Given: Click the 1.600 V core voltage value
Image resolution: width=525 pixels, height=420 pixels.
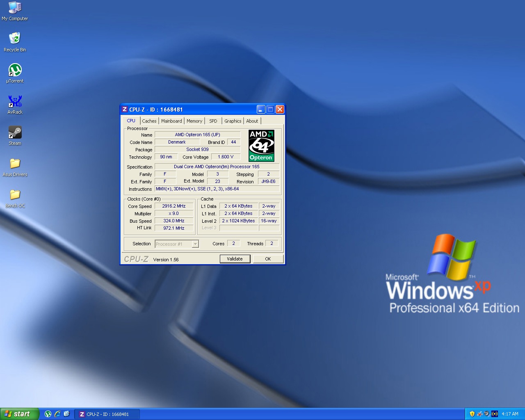Looking at the screenshot, I should pyautogui.click(x=226, y=157).
